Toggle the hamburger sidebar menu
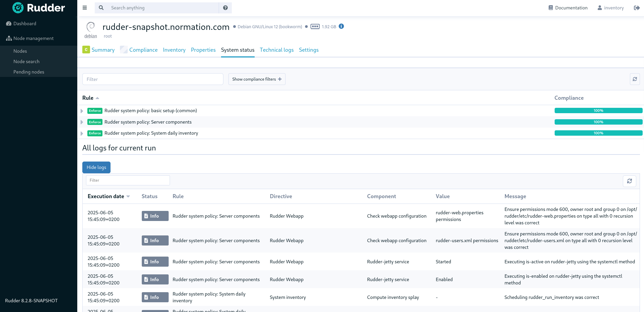This screenshot has width=644, height=312. click(85, 8)
